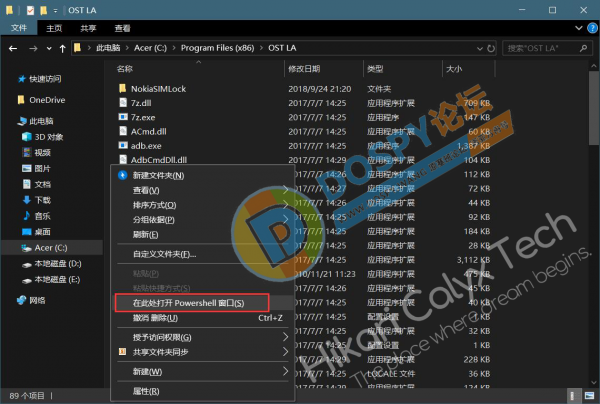Click Acer (C:) in address breadcrumb
The width and height of the screenshot is (600, 404).
point(150,48)
